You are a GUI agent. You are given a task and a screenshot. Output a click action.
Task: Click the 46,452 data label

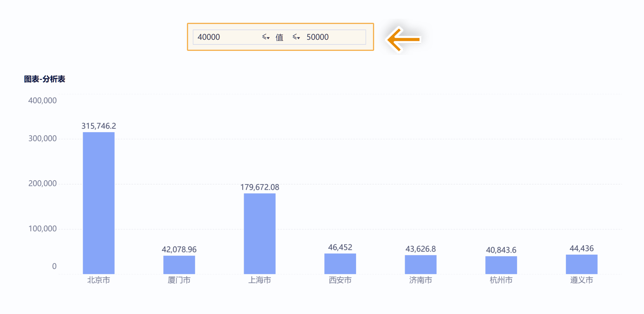[340, 247]
